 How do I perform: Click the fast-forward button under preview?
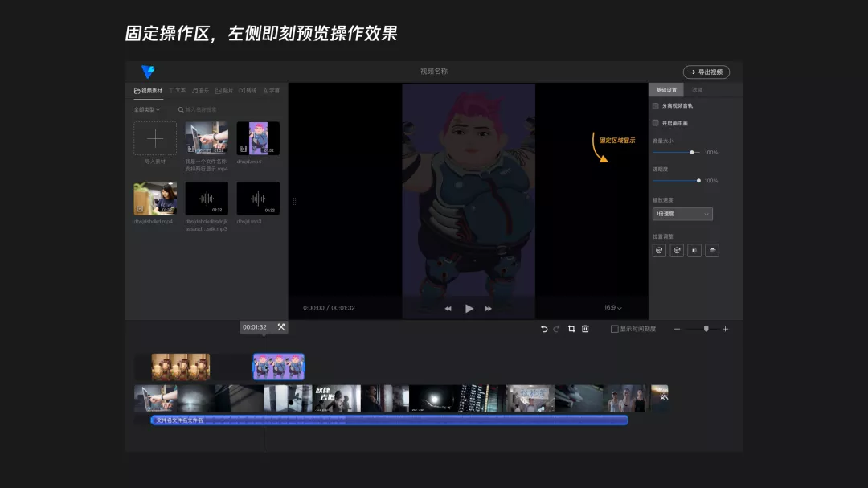[489, 309]
